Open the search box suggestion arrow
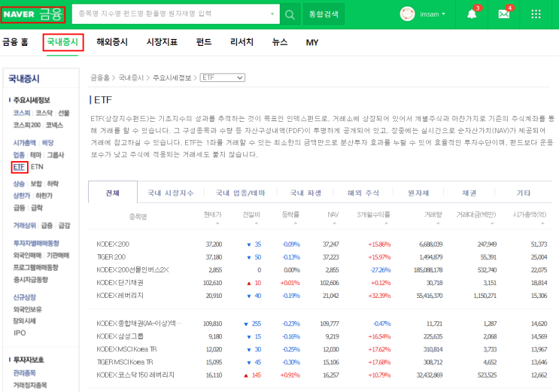The image size is (559, 392). click(x=272, y=14)
